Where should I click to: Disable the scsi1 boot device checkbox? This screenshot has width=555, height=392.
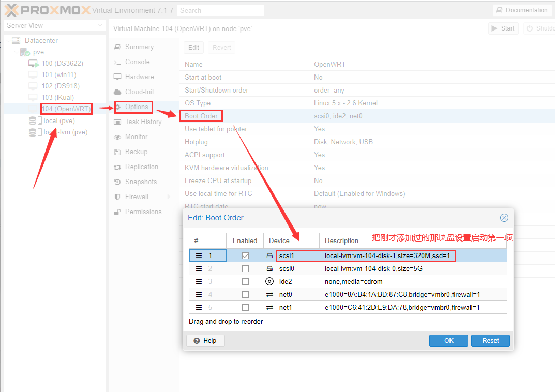click(245, 255)
